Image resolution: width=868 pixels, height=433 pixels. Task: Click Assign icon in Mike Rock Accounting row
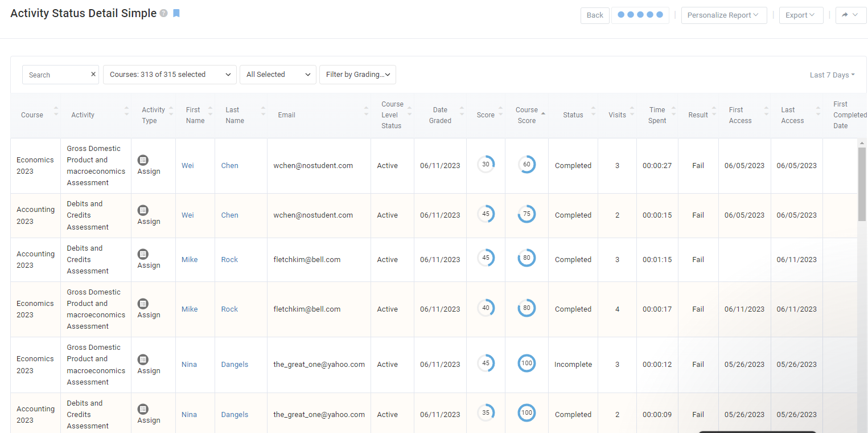(143, 254)
